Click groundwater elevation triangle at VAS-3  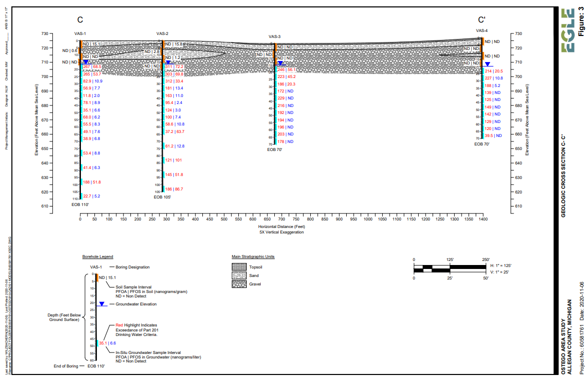point(280,63)
